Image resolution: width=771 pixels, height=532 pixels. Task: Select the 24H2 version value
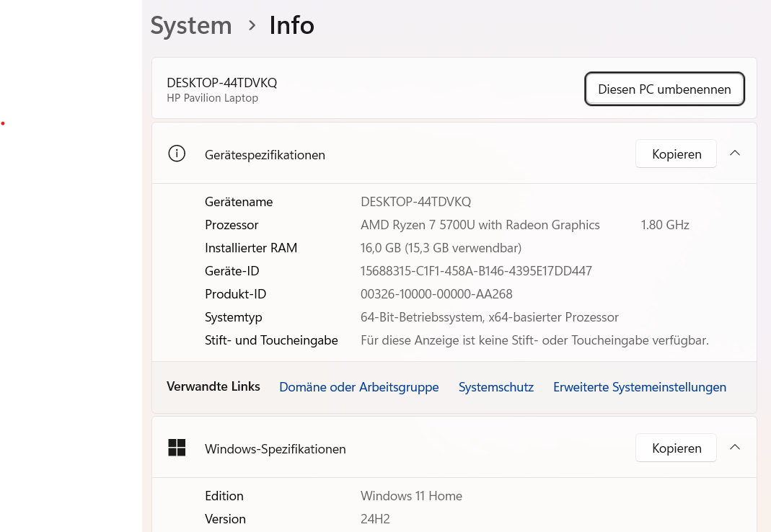tap(375, 519)
